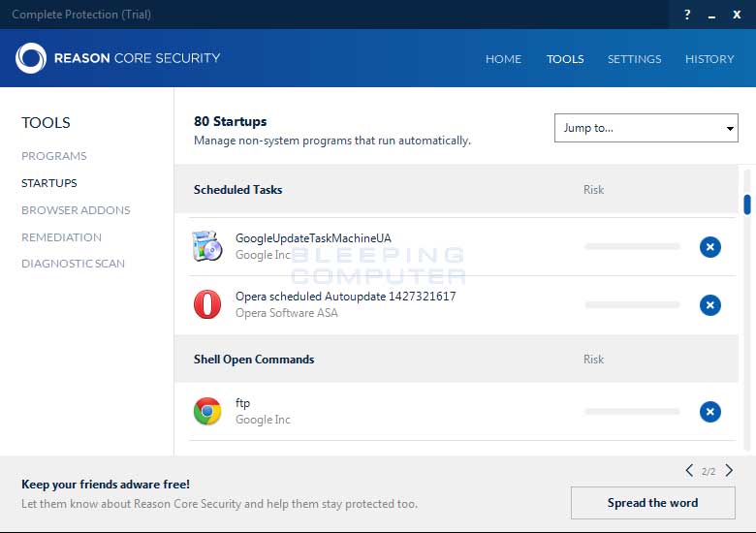Screen dimensions: 756x533
Task: Remove GoogleUpdateTaskMachineUA startup with X icon
Action: [x=710, y=247]
